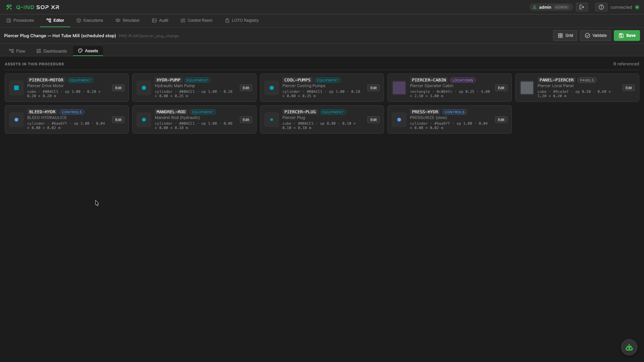Edit the PRESS-HYDR asset

click(x=501, y=120)
